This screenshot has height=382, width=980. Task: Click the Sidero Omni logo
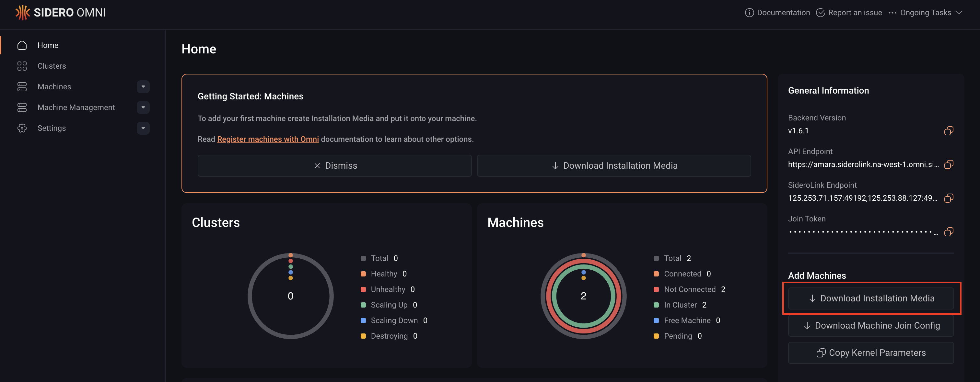pyautogui.click(x=61, y=13)
